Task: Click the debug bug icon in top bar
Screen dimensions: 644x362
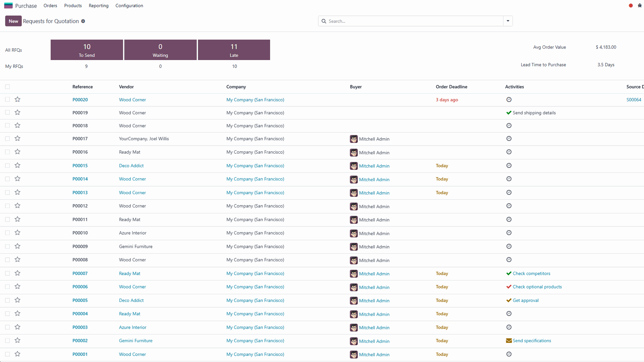Action: pyautogui.click(x=639, y=6)
